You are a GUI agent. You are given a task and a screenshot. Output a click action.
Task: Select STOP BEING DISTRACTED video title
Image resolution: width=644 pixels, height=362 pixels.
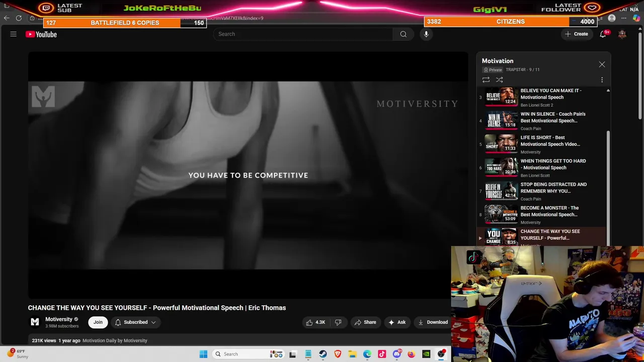point(553,188)
